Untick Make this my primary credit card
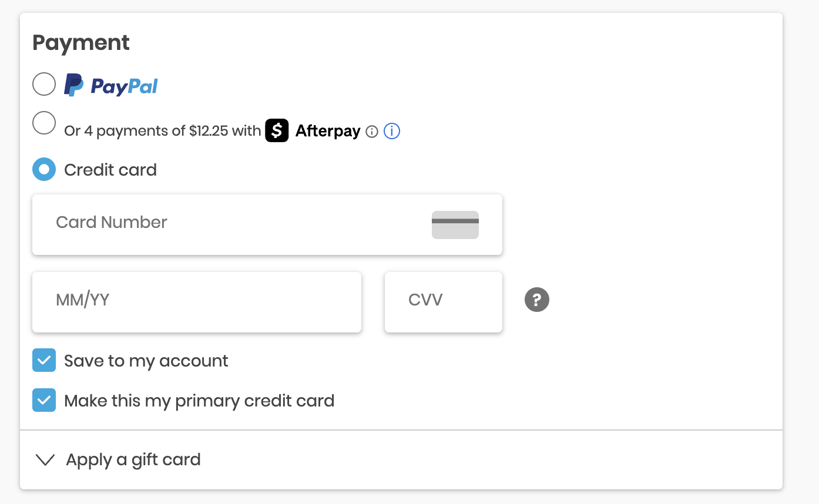819x504 pixels. [44, 401]
